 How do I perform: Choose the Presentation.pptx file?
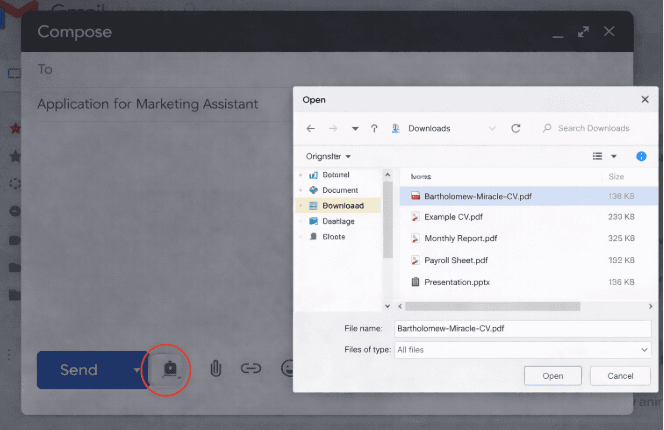point(456,282)
